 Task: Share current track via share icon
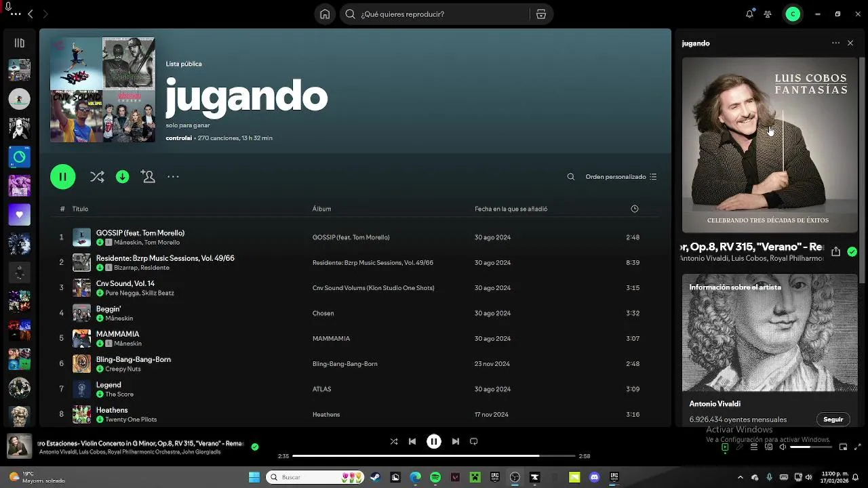point(835,251)
